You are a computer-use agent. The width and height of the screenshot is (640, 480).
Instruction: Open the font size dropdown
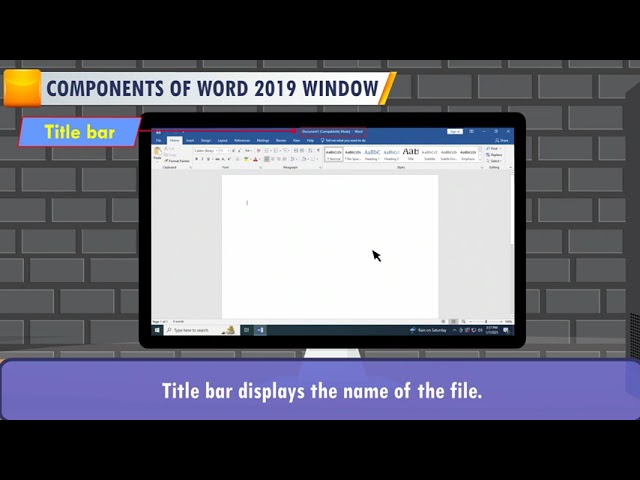pos(228,151)
